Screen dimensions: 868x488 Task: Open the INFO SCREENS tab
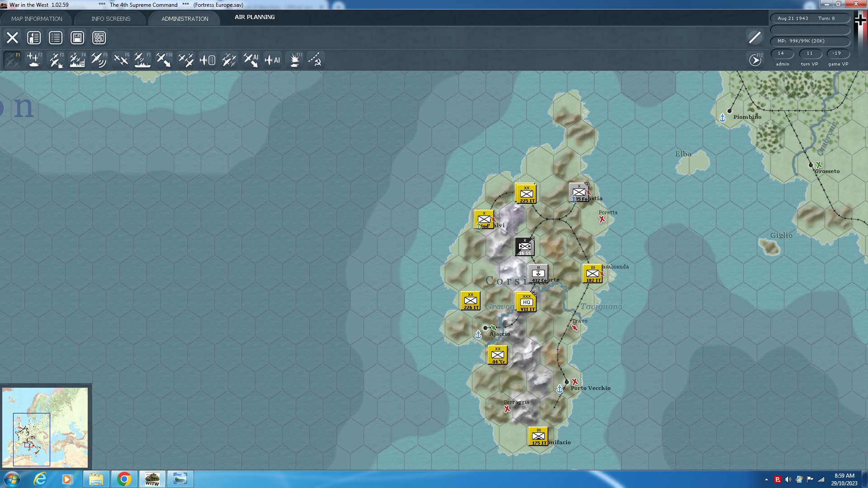110,19
